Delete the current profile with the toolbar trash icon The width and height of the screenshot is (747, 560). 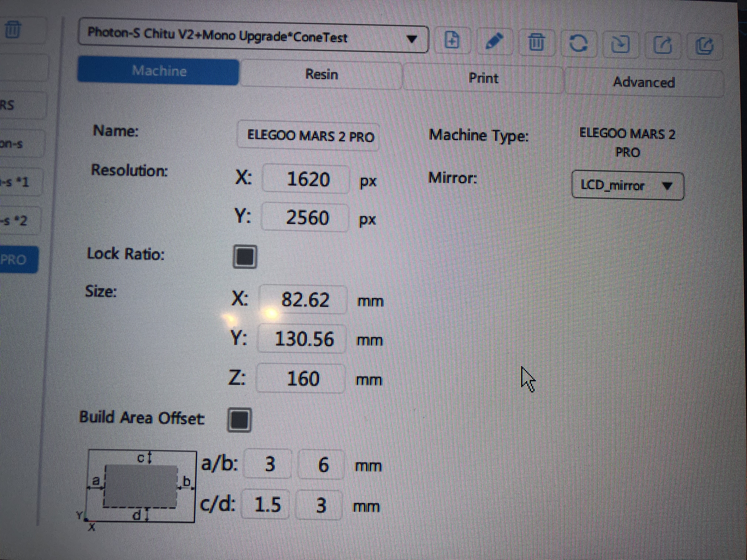(x=537, y=43)
